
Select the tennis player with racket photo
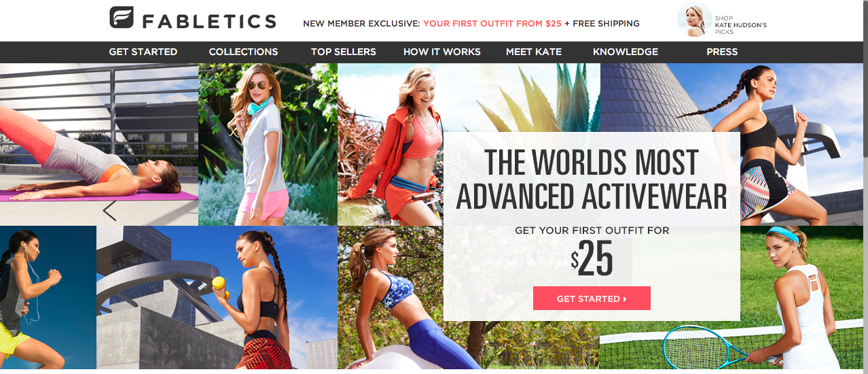pos(734,297)
